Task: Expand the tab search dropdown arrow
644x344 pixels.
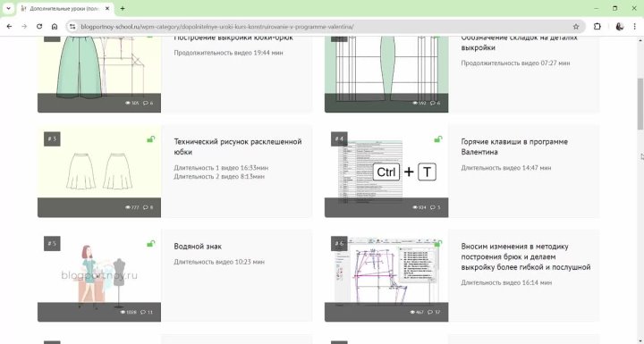Action: click(x=8, y=8)
